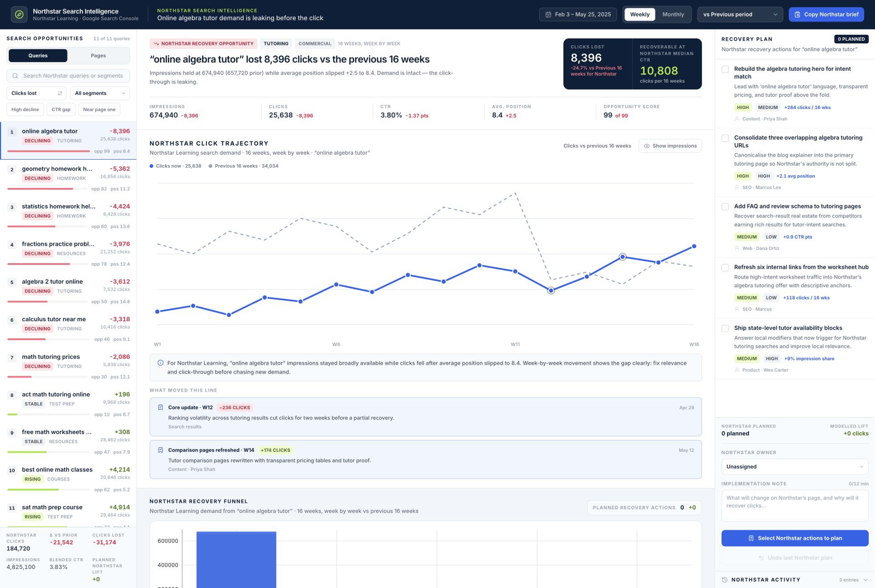Click the bookmark icon on Core update event
This screenshot has height=588, width=875.
[160, 408]
